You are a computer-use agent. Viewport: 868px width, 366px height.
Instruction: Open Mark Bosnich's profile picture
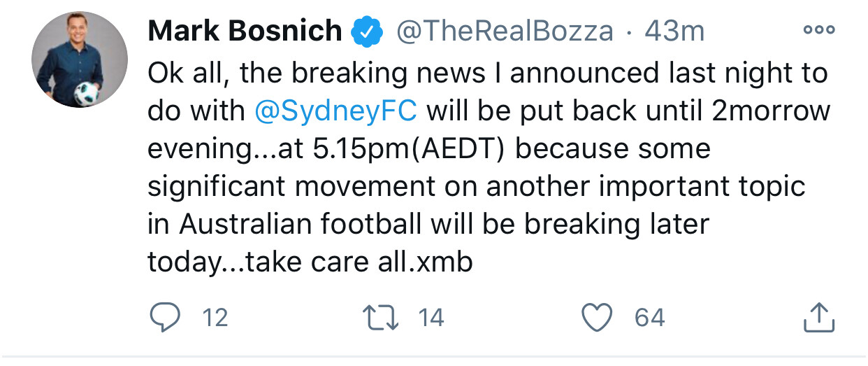(80, 60)
